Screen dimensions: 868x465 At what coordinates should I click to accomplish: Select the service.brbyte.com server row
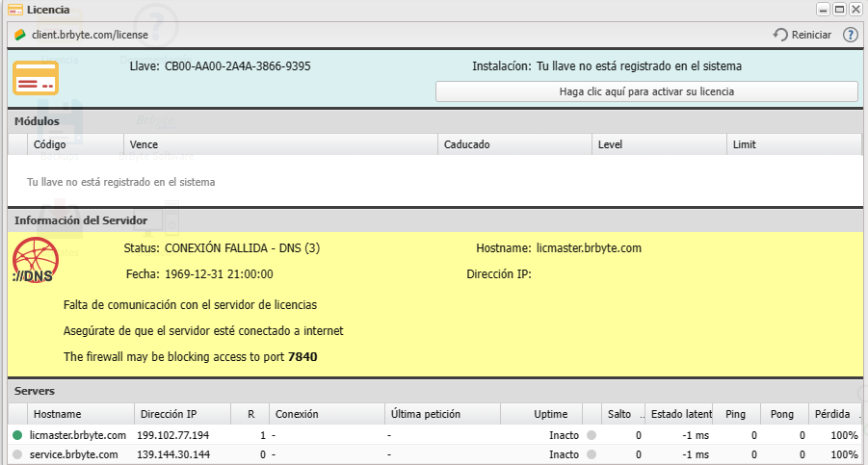[x=289, y=453]
